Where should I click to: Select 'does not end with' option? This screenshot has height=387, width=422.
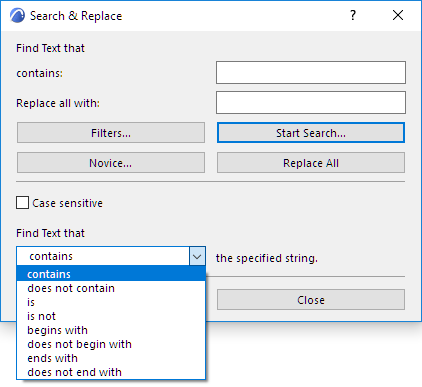[x=111, y=372]
